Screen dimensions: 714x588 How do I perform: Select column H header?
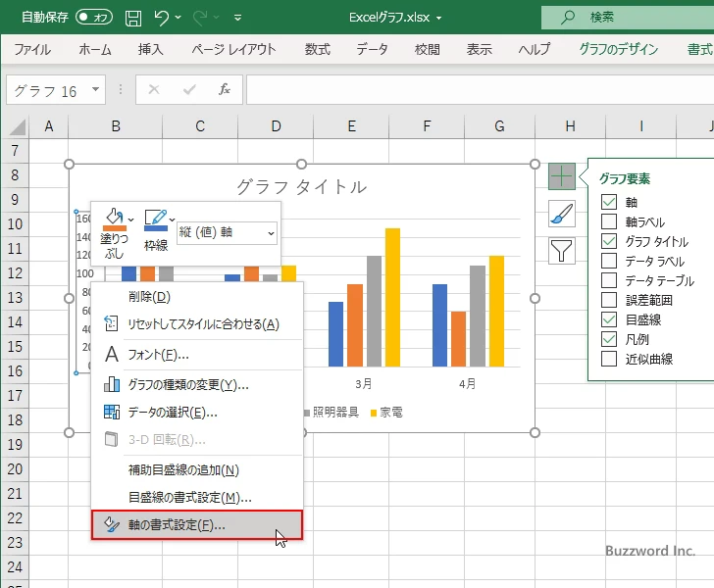pos(570,126)
